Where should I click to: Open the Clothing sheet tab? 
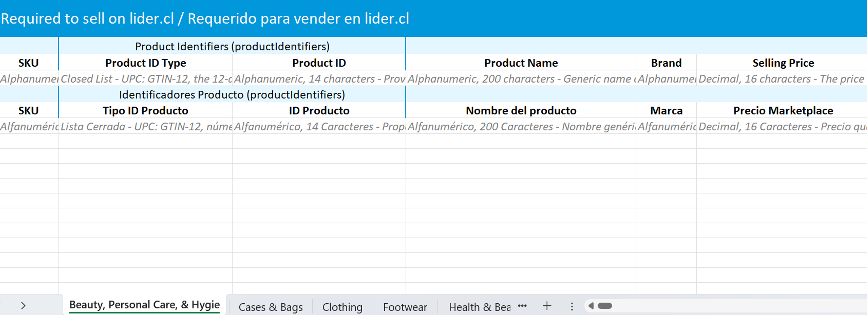[x=342, y=307]
